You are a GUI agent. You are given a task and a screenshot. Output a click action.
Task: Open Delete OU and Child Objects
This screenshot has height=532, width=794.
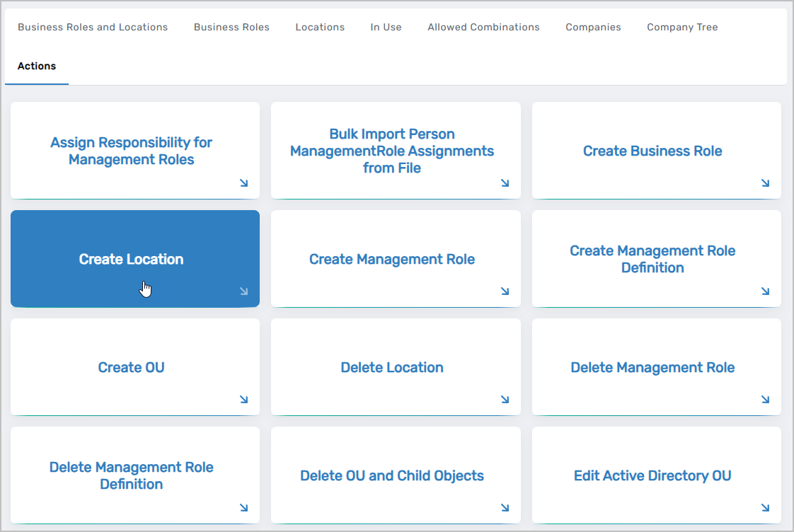tap(392, 475)
